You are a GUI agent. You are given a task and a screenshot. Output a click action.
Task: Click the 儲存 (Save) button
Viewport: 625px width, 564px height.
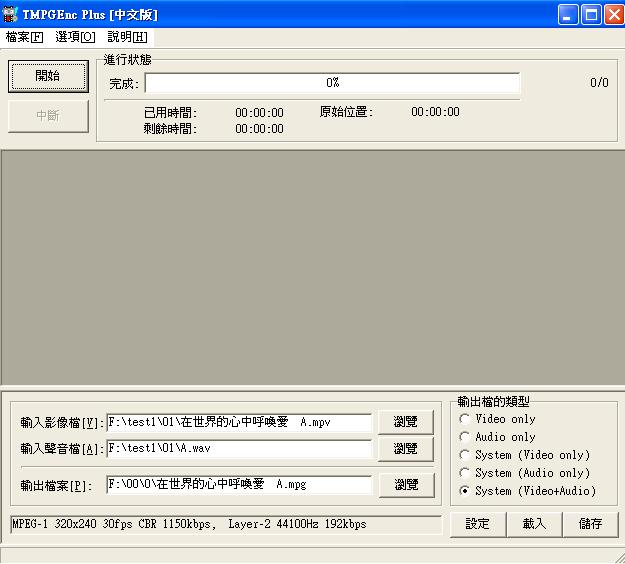click(x=590, y=524)
